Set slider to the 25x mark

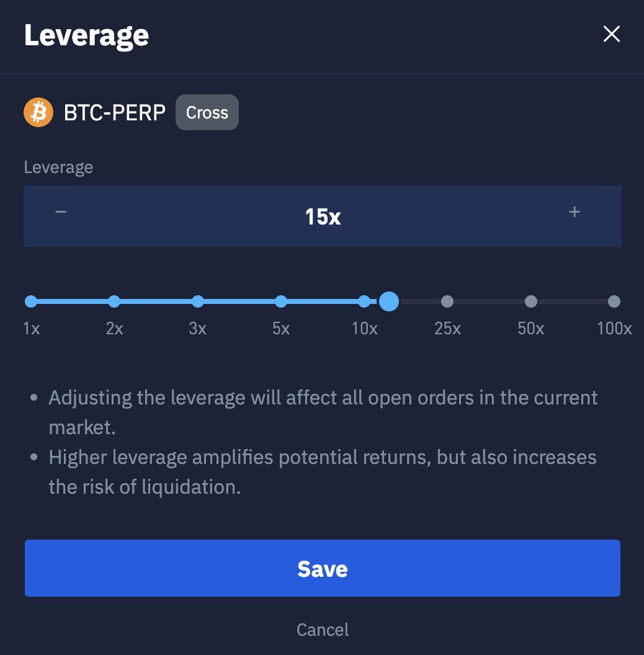(x=447, y=301)
